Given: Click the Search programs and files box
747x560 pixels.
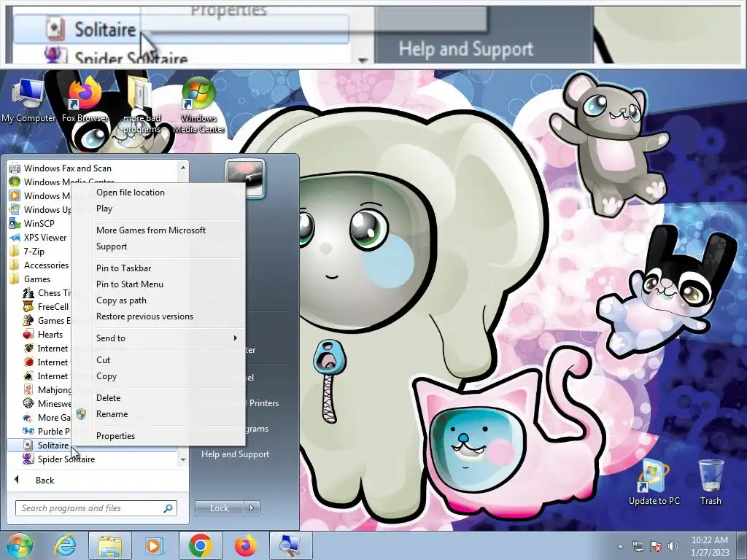Looking at the screenshot, I should coord(96,508).
